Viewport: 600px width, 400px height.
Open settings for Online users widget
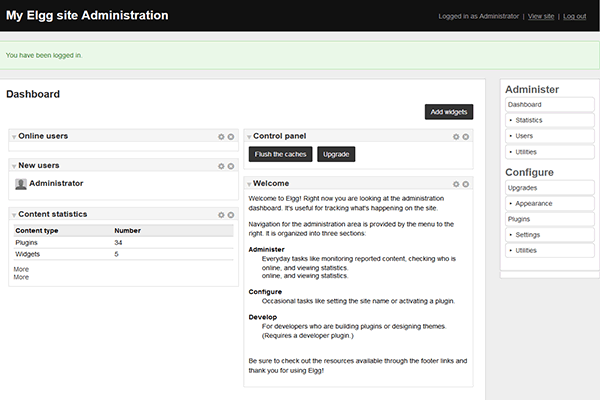221,136
